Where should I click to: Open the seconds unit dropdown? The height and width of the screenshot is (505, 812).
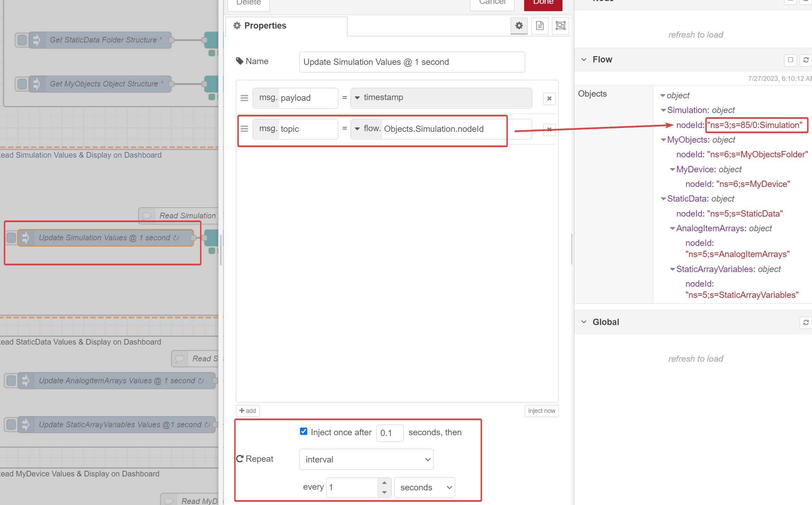[x=424, y=487]
